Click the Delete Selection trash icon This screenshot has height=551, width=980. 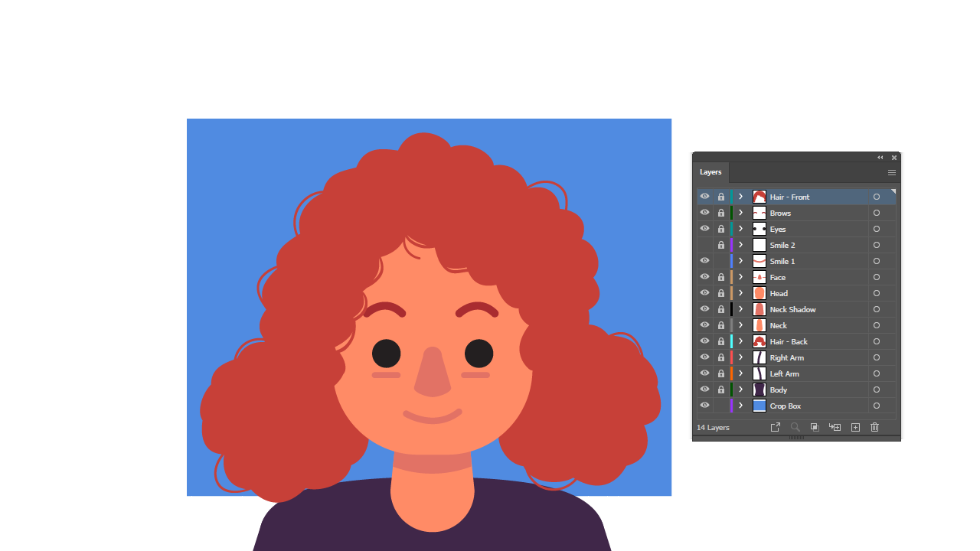(x=874, y=427)
